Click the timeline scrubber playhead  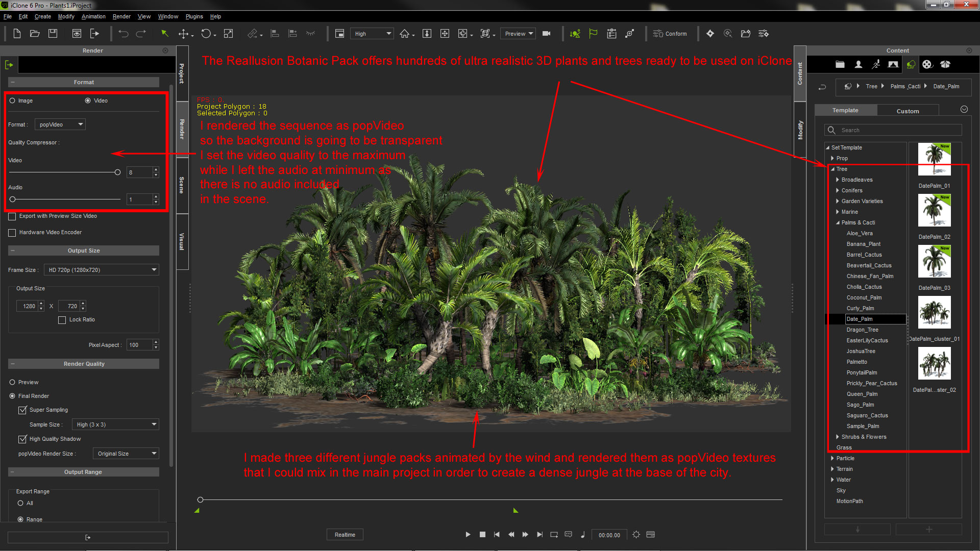point(200,499)
